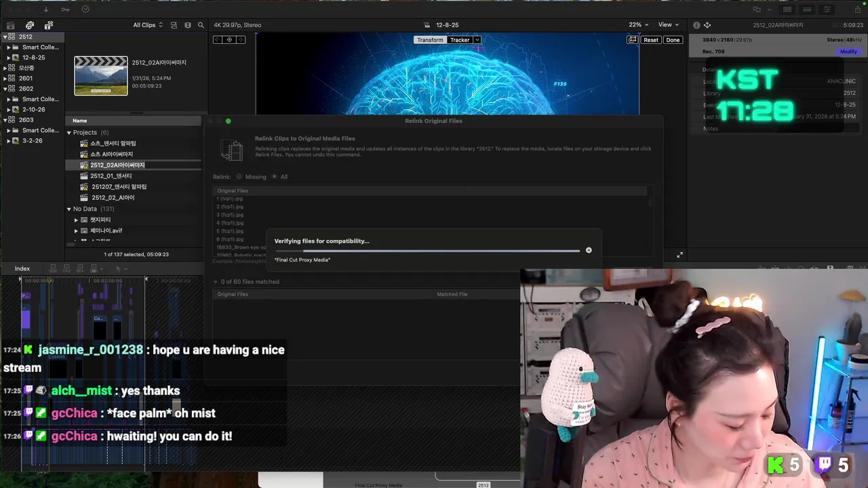The height and width of the screenshot is (488, 868).
Task: Open the viewer View dropdown
Action: 669,25
